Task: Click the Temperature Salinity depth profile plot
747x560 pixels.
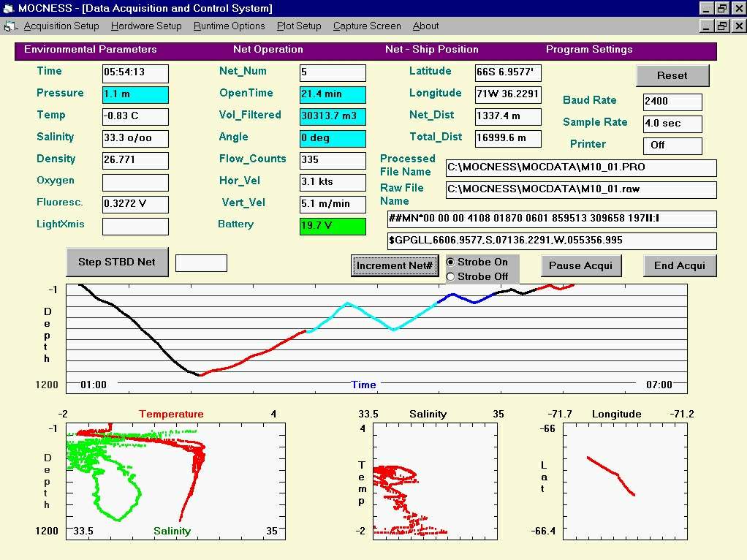Action: coord(176,481)
